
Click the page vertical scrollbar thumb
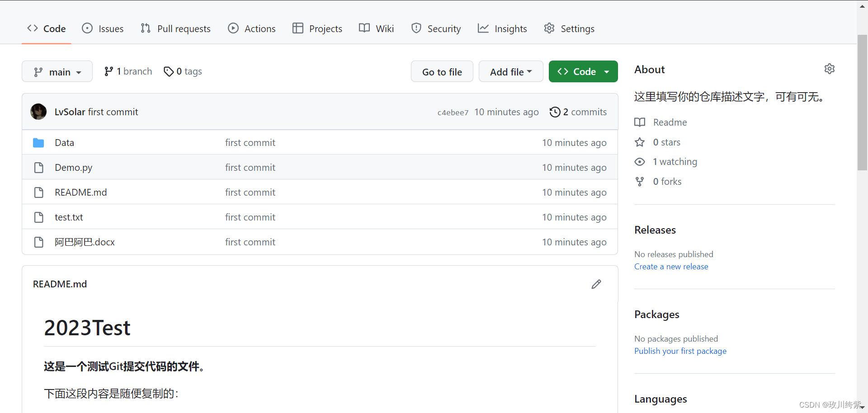862,103
